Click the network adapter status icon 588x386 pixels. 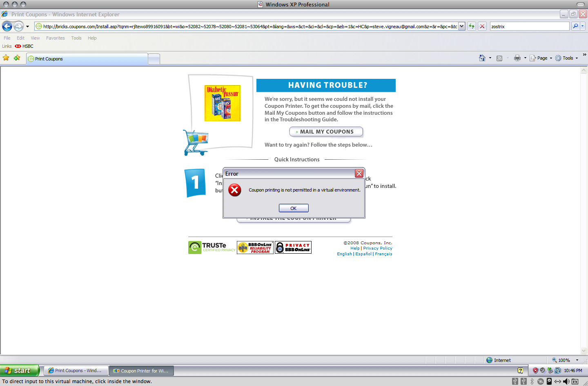[558, 382]
